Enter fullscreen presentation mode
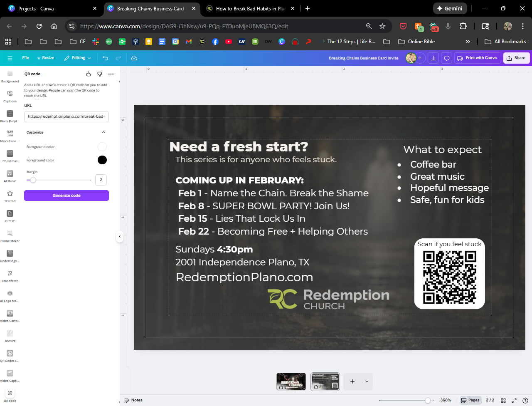 [x=514, y=400]
